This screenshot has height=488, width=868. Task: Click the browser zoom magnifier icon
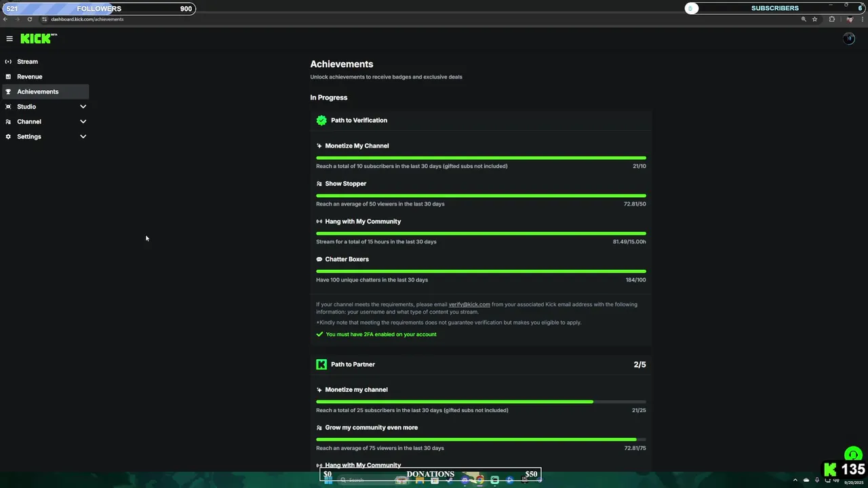804,19
